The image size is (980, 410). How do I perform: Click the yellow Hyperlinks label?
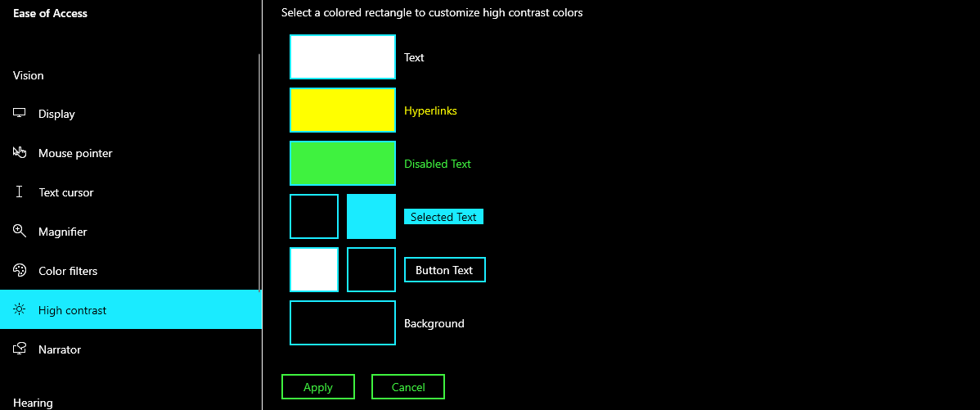click(430, 110)
